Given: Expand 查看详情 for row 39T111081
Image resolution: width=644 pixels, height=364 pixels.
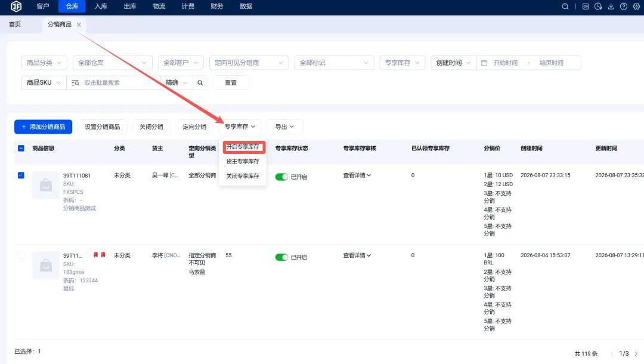Looking at the screenshot, I should (x=357, y=175).
